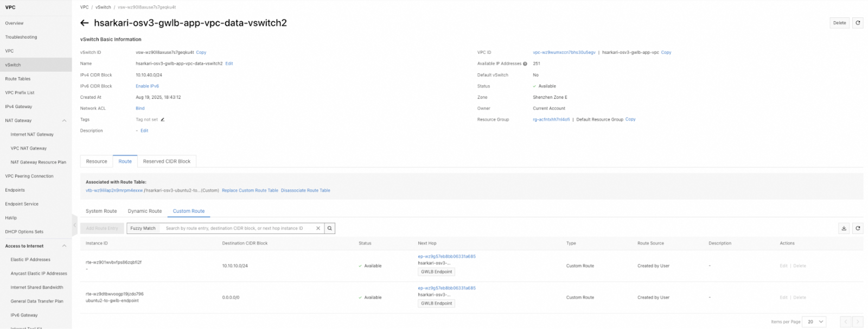
Task: Open the Fuzzy Match selector
Action: (x=143, y=228)
